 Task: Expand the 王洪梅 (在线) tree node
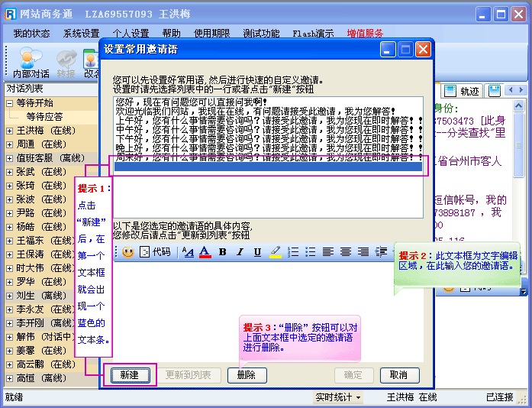(10, 131)
